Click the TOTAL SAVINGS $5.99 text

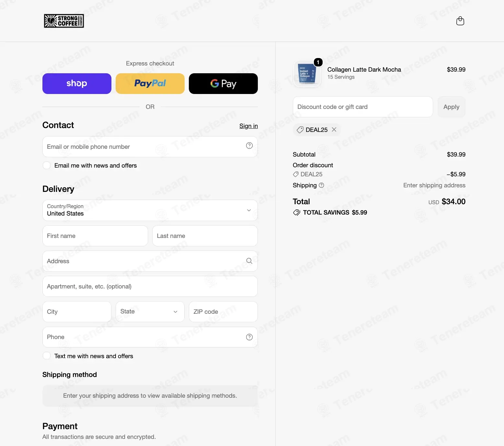tap(335, 213)
